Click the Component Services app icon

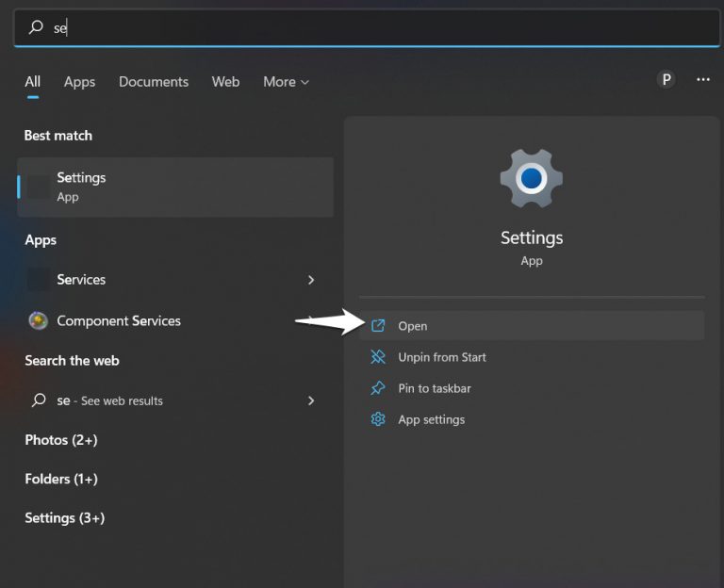[x=39, y=321]
